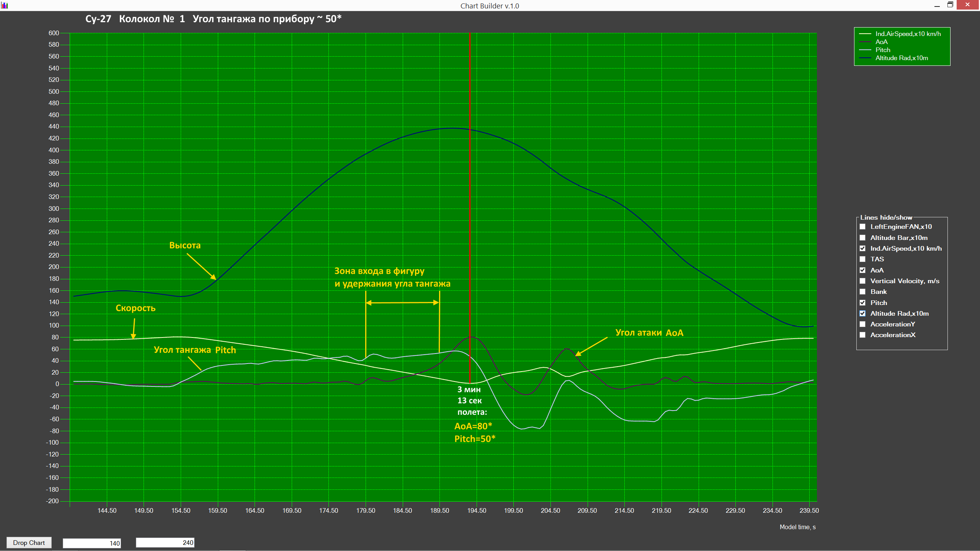Uncheck the AoA line checkbox
The height and width of the screenshot is (551, 980).
pos(862,270)
